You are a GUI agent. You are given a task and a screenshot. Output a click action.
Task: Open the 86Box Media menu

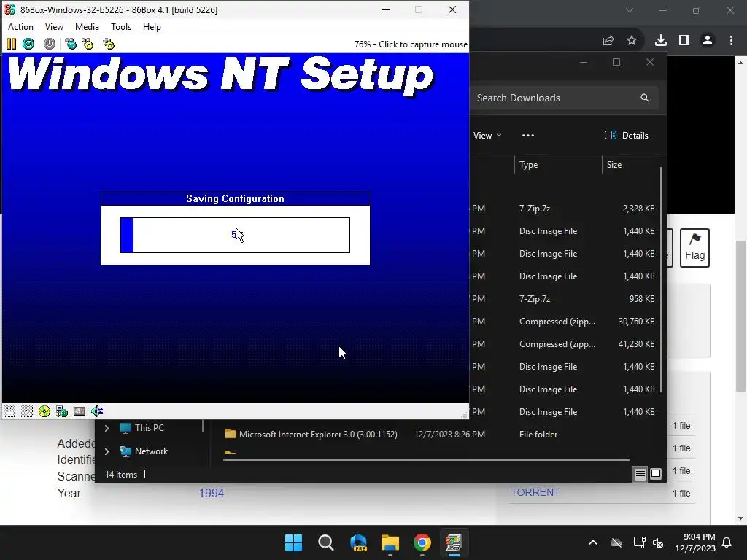(88, 27)
